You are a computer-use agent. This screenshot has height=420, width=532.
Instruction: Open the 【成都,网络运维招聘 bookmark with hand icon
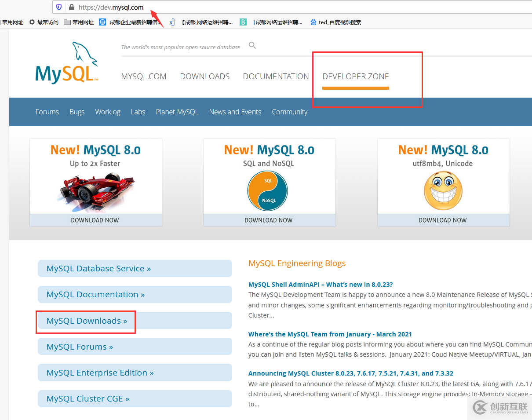coord(202,22)
